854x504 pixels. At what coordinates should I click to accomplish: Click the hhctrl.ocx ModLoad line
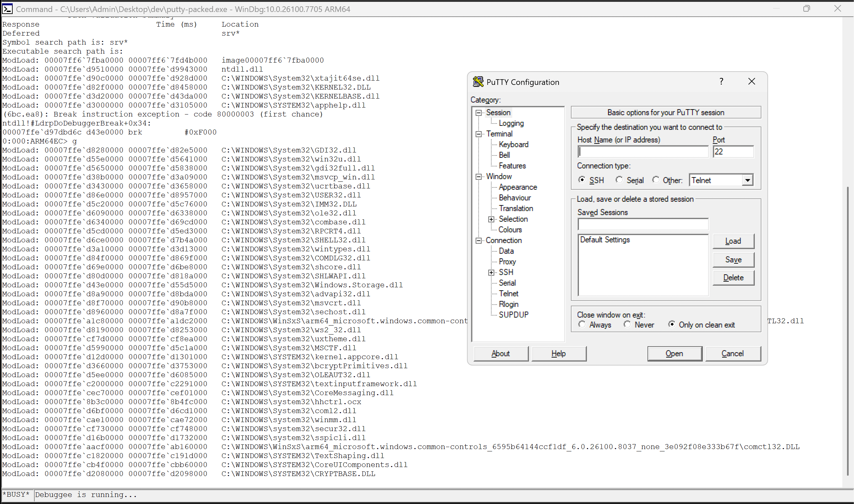(x=182, y=402)
